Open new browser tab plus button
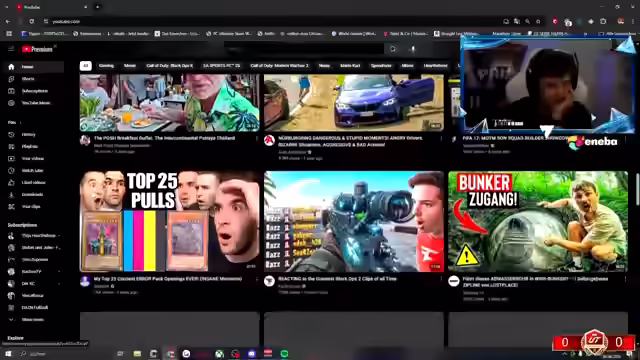 (x=97, y=7)
